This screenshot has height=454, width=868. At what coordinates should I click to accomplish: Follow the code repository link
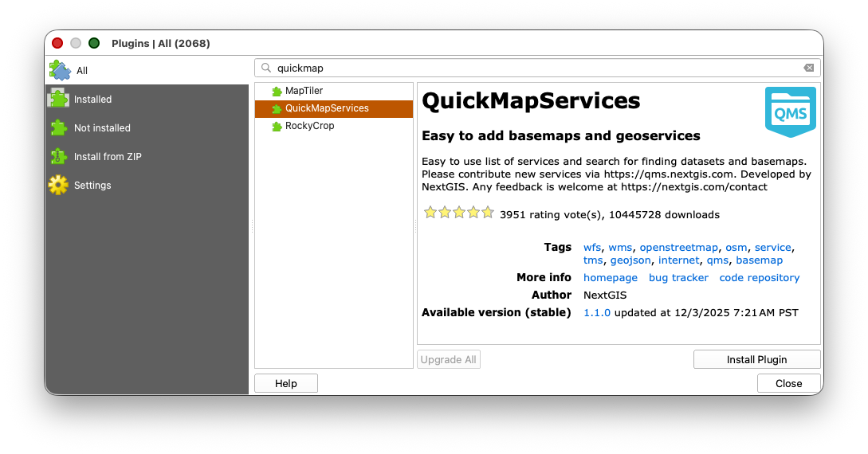[x=759, y=278]
